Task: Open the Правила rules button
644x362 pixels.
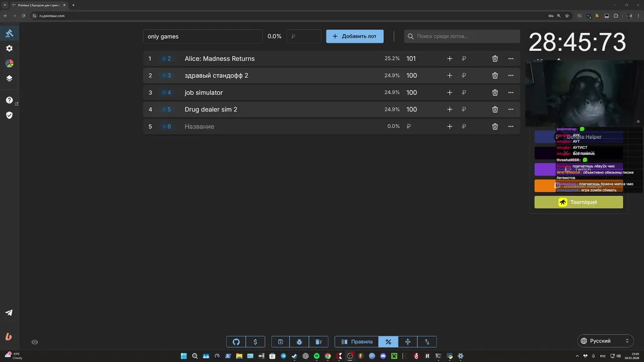Action: 357,342
